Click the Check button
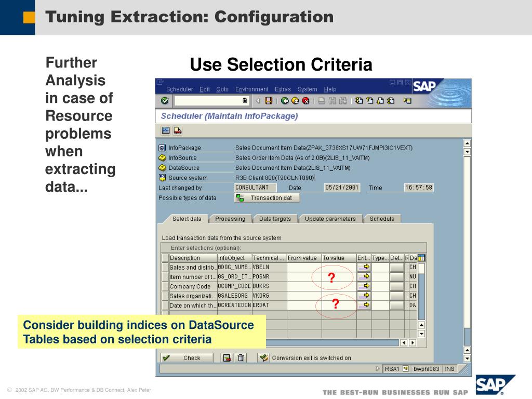 tap(187, 358)
